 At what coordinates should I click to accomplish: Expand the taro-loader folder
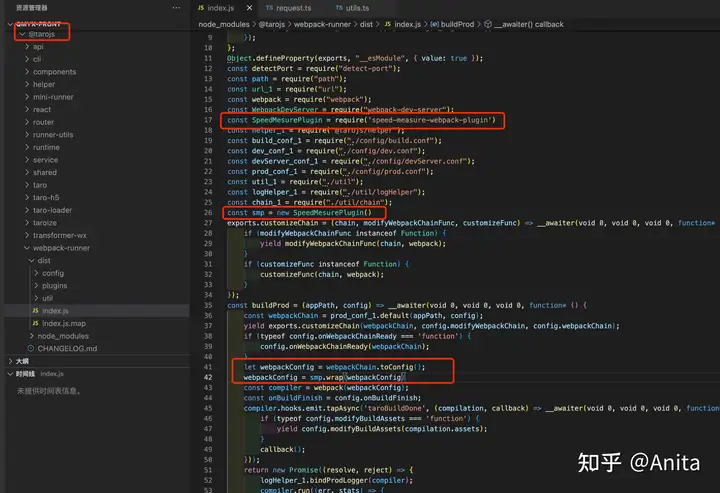pyautogui.click(x=27, y=210)
